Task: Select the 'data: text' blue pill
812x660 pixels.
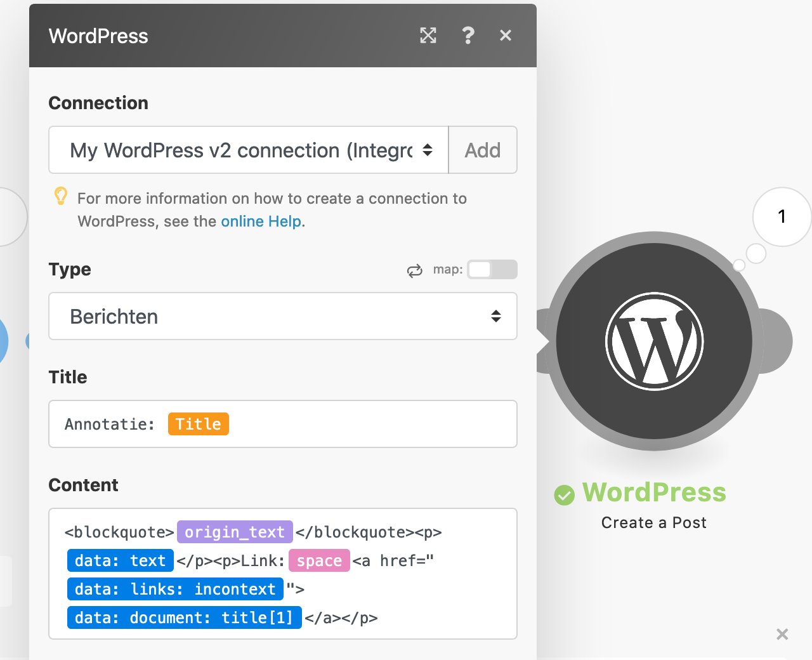Action: [x=121, y=560]
